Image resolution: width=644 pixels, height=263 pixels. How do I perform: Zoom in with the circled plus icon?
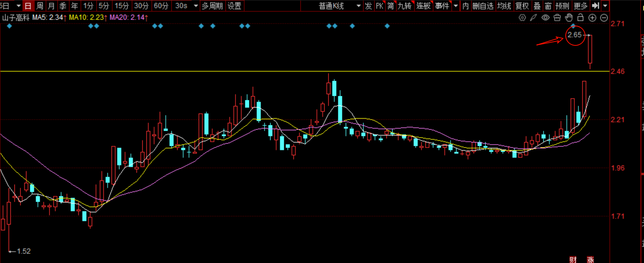(592, 17)
